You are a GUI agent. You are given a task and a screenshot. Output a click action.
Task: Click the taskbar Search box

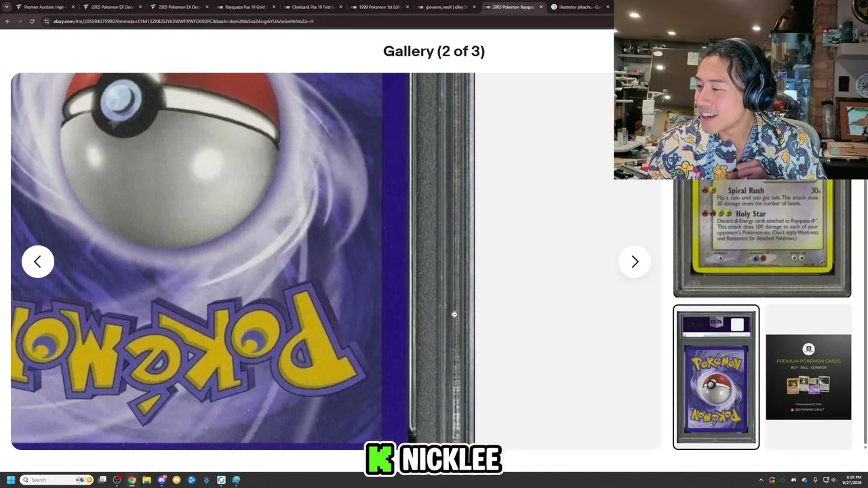(x=56, y=480)
